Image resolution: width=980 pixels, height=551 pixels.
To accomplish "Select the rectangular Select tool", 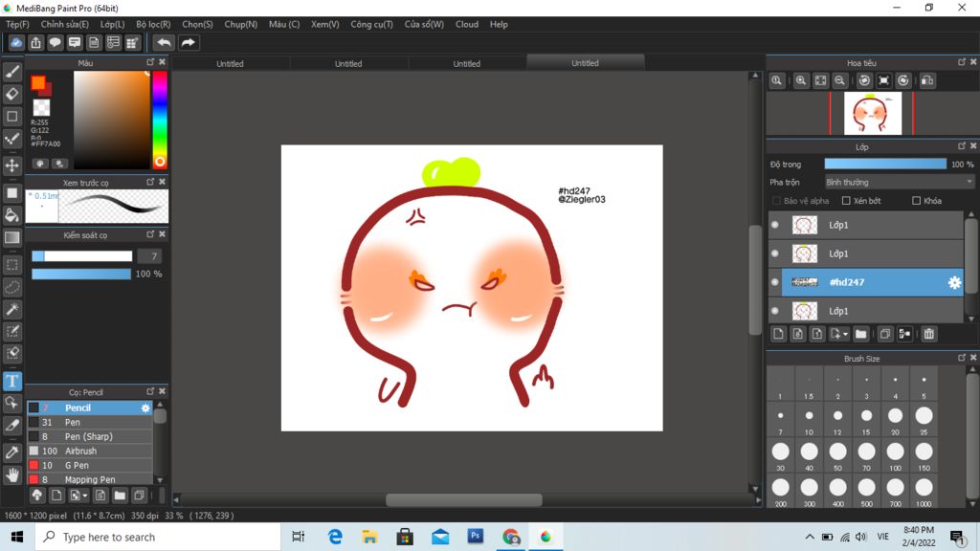I will coord(11,265).
